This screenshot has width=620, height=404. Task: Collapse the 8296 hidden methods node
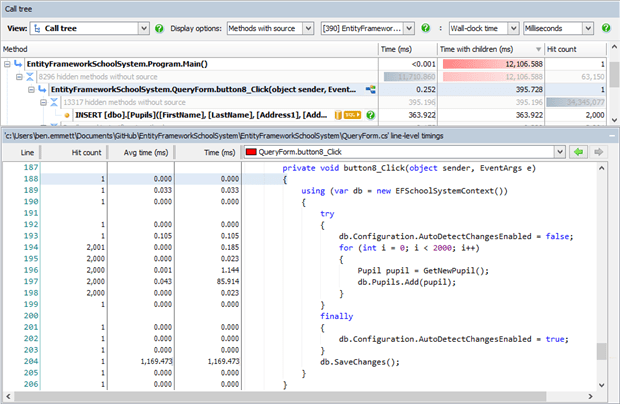pyautogui.click(x=19, y=77)
